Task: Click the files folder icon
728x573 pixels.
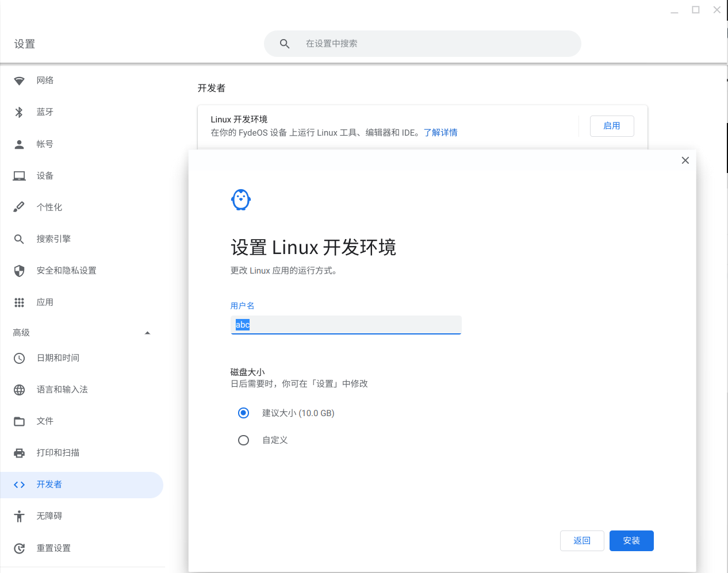Action: (19, 421)
